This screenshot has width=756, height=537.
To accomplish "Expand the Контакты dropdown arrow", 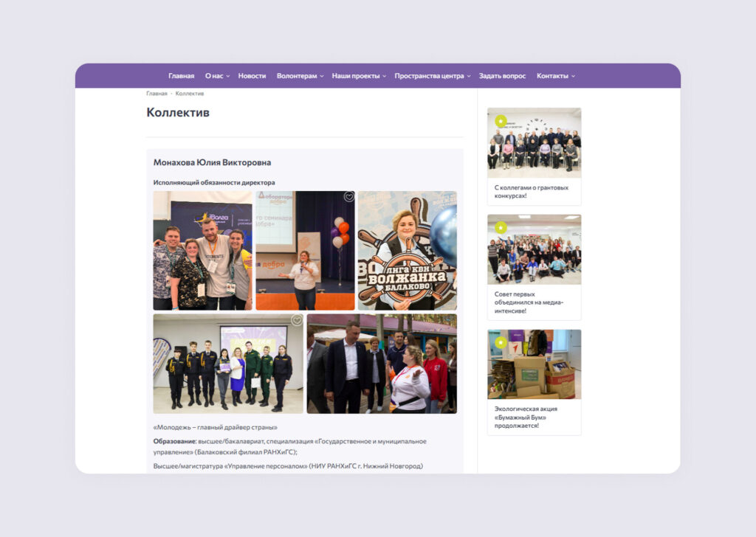I will [x=574, y=76].
